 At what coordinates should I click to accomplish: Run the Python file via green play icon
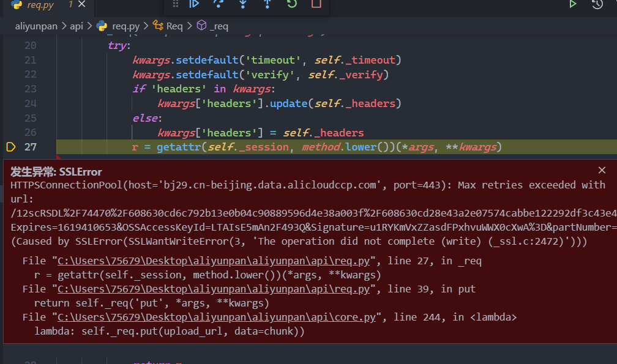coord(572,4)
